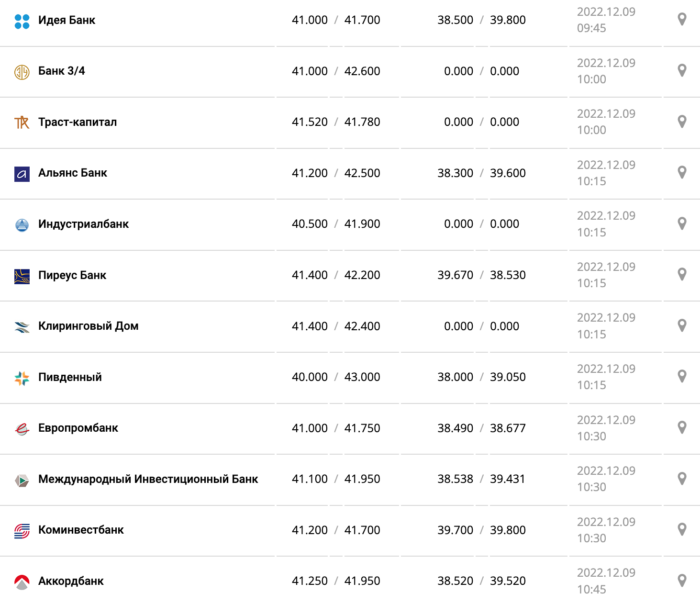
Task: Click map pin for Пивденный
Action: (x=682, y=376)
